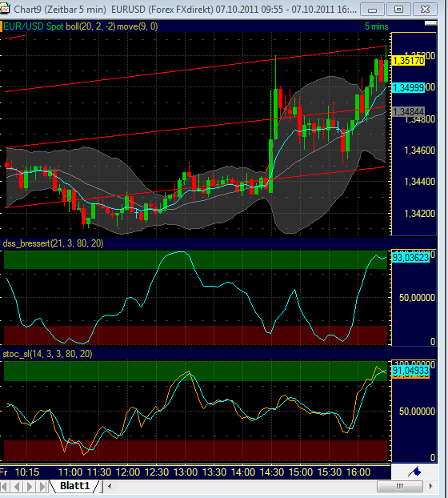Click the horizontal scrollbar right arrow
Screen dimensions: 448x498
pyautogui.click(x=430, y=486)
